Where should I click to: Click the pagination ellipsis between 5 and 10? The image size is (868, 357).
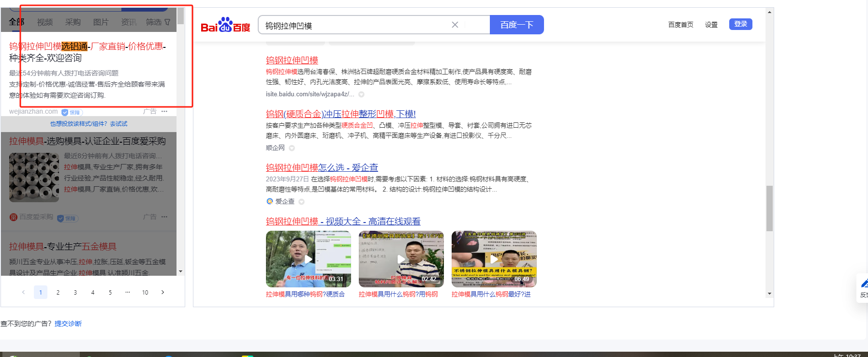128,292
